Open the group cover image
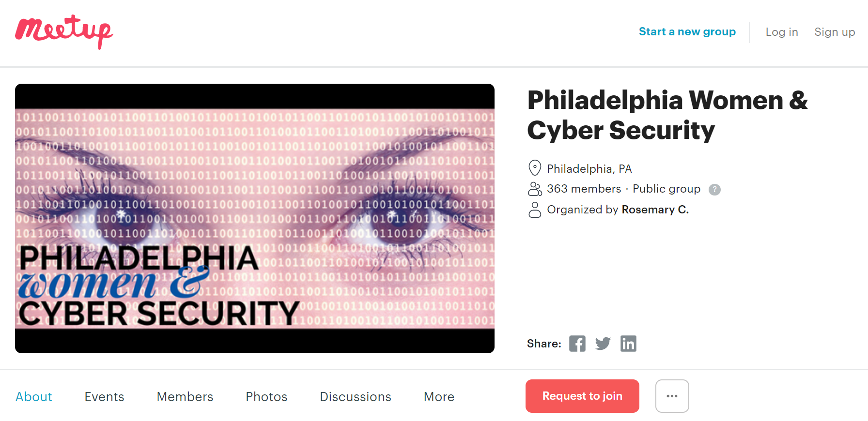 pos(255,218)
